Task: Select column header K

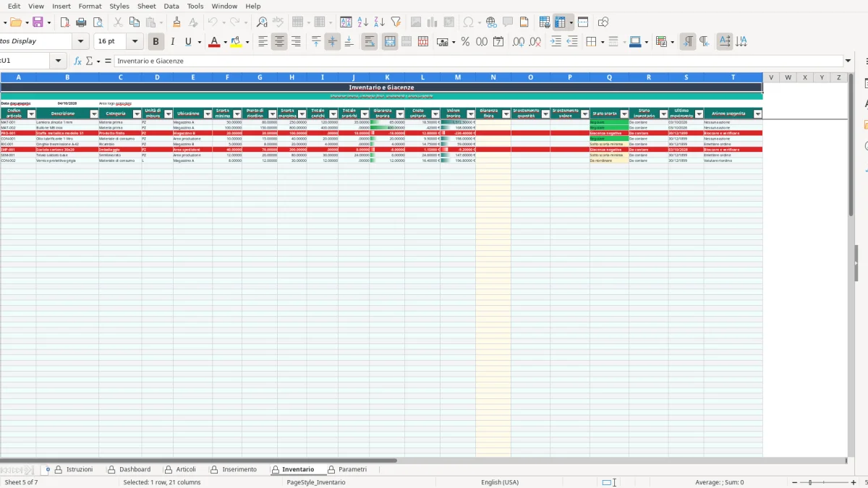Action: point(387,77)
